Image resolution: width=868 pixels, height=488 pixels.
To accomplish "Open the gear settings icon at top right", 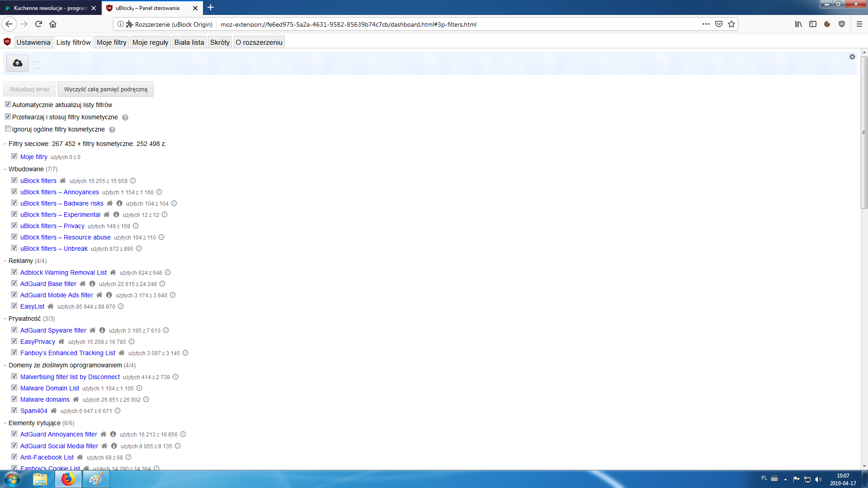I will (852, 57).
